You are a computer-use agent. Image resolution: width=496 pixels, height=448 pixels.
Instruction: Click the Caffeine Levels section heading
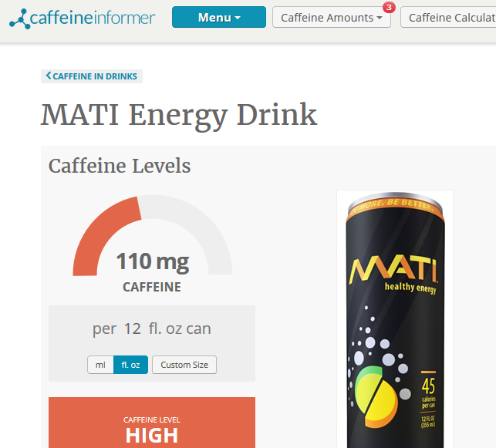point(120,166)
